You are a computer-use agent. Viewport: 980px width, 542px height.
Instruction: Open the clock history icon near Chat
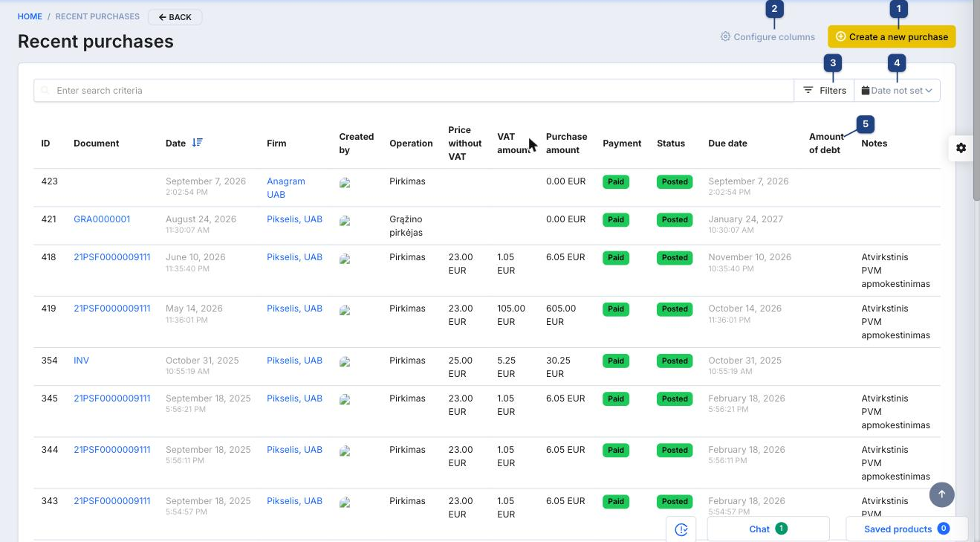tap(681, 529)
